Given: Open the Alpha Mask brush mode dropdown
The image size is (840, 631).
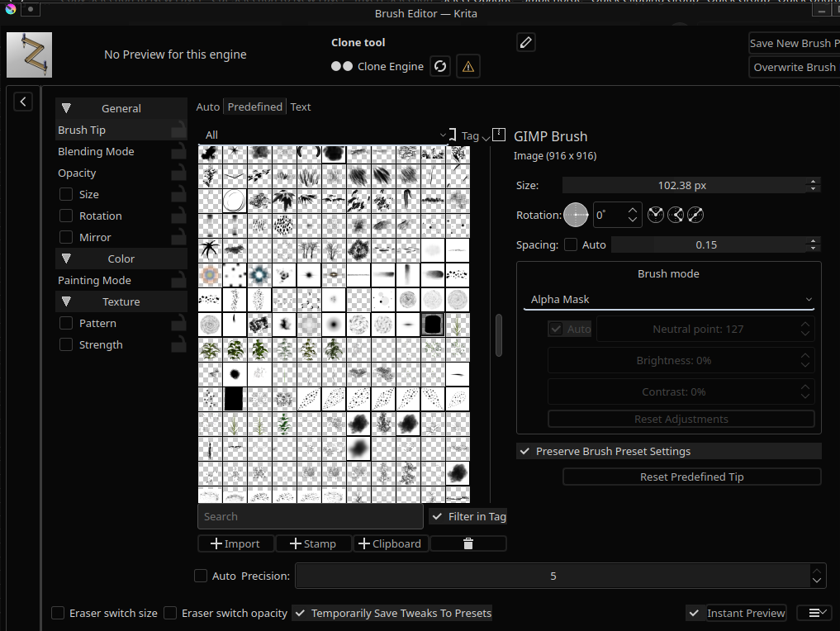Looking at the screenshot, I should click(x=668, y=300).
